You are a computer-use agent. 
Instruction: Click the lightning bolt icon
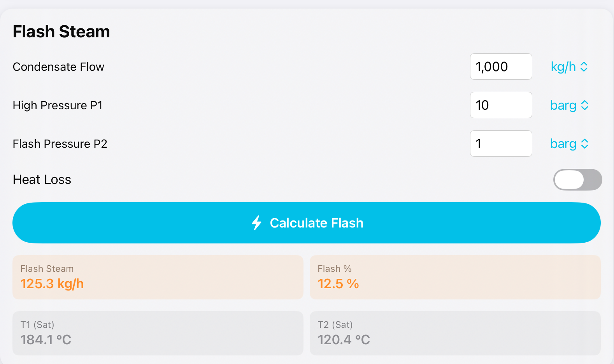(256, 223)
